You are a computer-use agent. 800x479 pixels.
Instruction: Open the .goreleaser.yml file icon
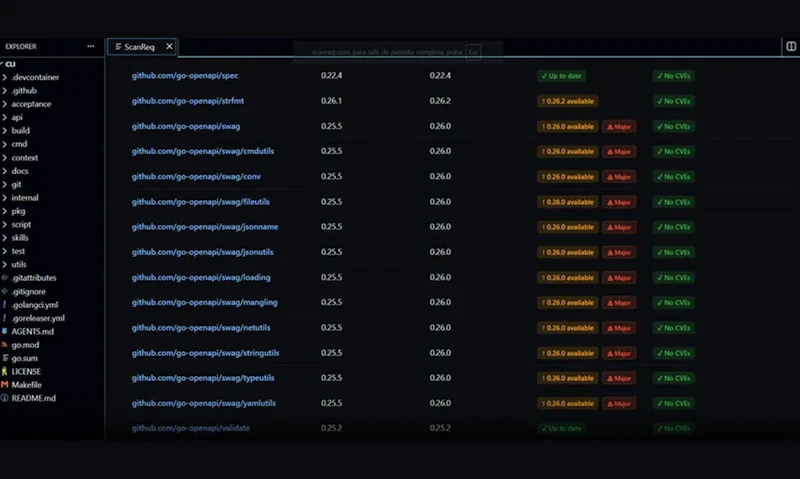coord(5,318)
